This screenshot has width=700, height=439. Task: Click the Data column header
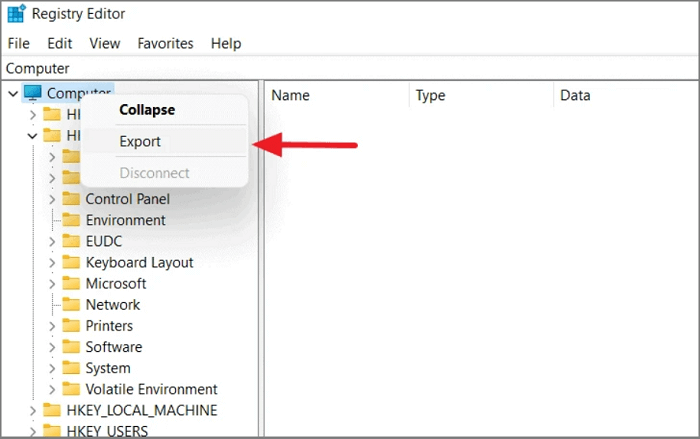point(575,96)
